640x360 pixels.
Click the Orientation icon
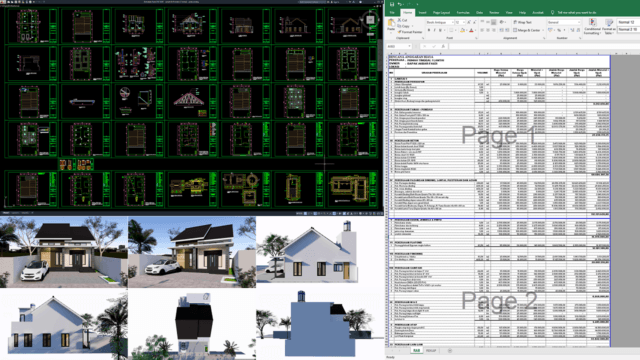pos(501,22)
